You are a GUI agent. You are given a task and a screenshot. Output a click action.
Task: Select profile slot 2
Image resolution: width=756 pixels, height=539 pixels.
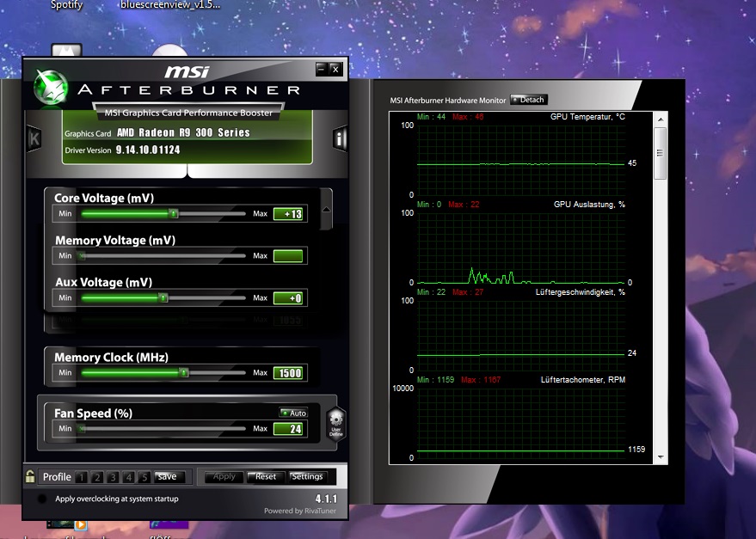click(97, 477)
